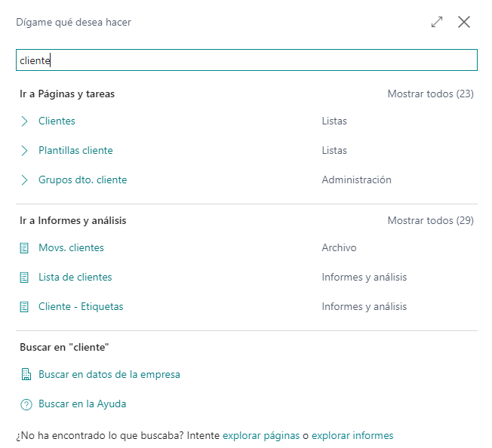Viewport: 492px width, 448px height.
Task: Click the chevron icon beside Clientes
Action: pyautogui.click(x=24, y=121)
